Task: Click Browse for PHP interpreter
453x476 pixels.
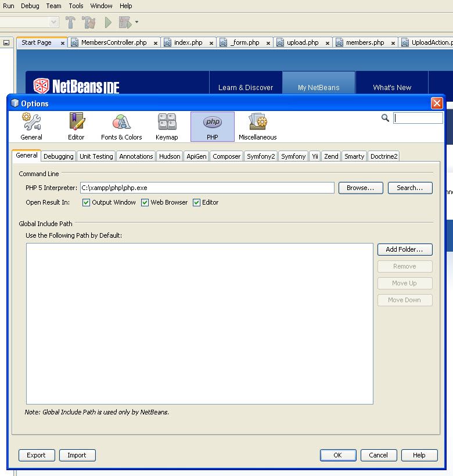Action: coord(361,188)
